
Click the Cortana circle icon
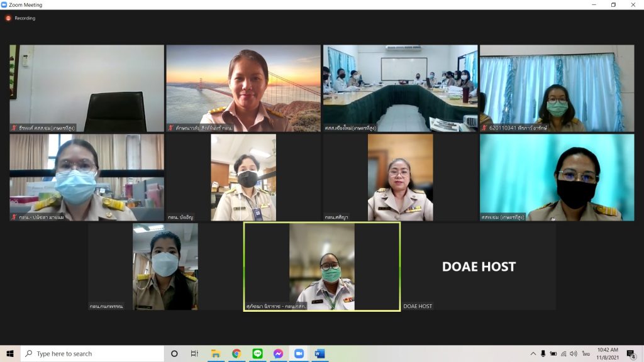click(x=174, y=354)
